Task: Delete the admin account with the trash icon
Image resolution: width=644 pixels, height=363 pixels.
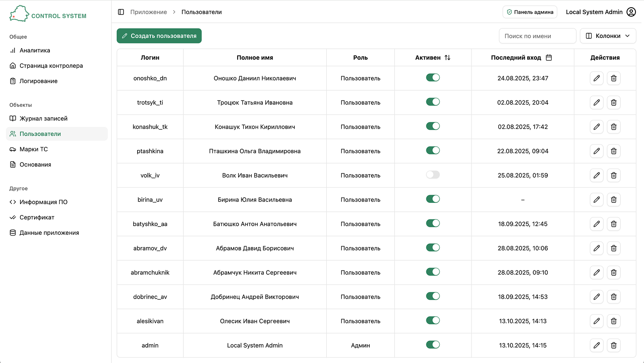Action: (x=614, y=346)
